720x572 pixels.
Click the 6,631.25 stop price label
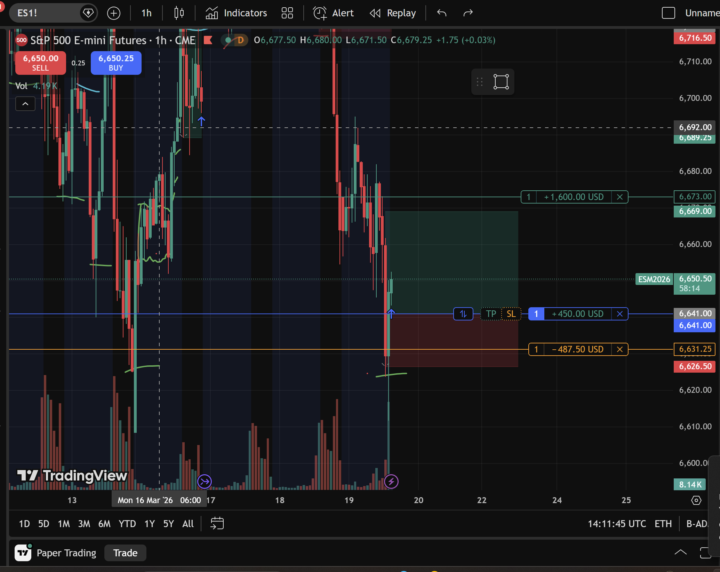pyautogui.click(x=694, y=349)
